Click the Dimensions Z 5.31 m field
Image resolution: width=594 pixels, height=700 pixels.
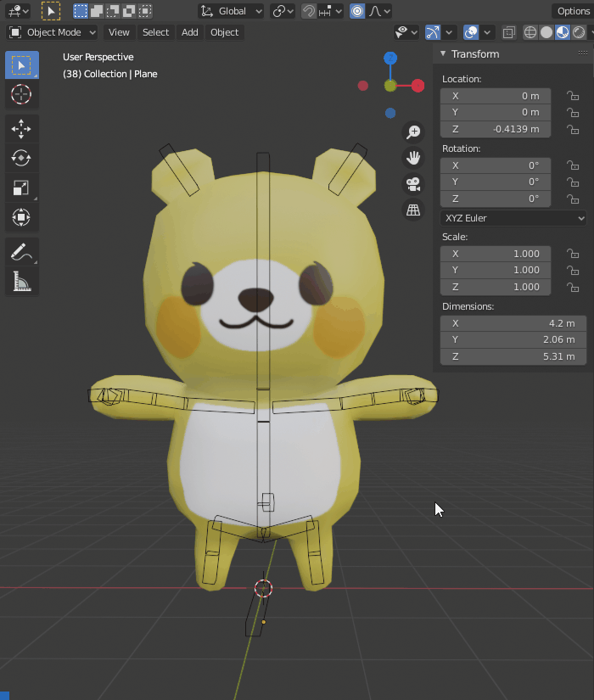point(513,356)
